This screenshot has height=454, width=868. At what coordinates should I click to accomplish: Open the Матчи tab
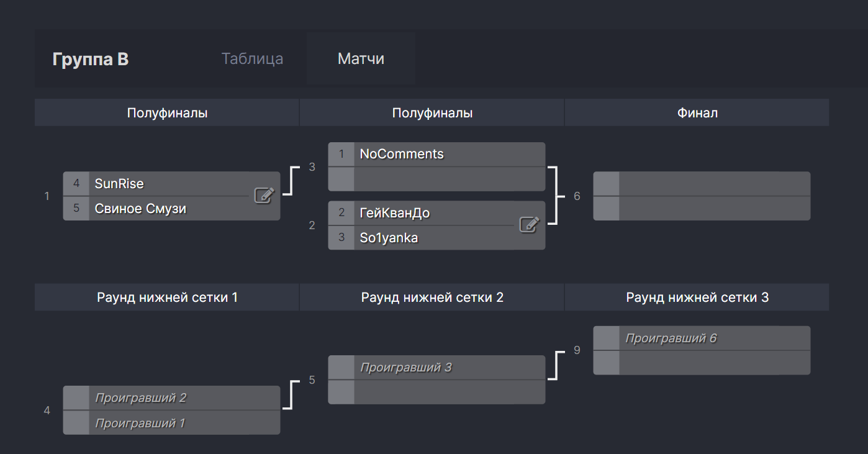pos(361,59)
